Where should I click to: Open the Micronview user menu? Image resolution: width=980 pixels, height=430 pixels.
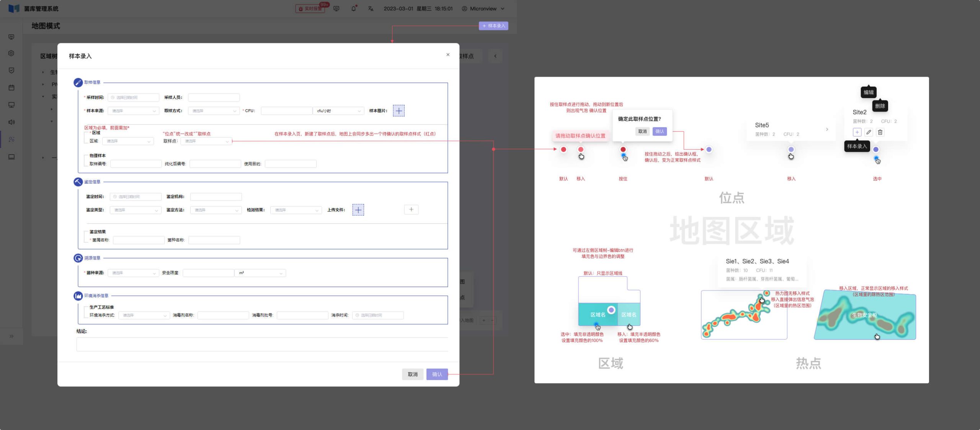pyautogui.click(x=483, y=8)
